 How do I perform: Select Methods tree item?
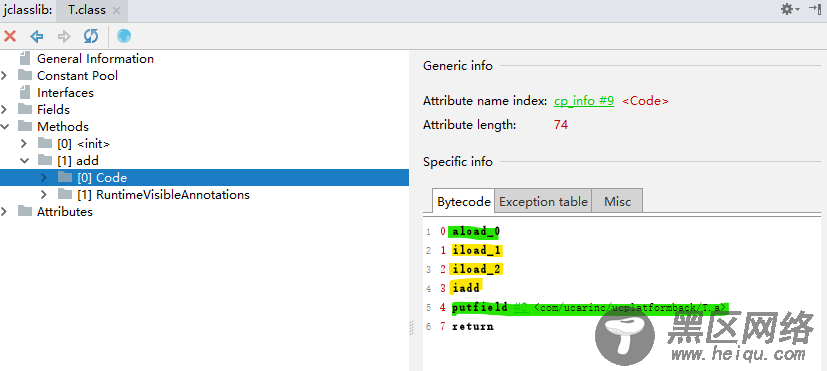tap(63, 127)
